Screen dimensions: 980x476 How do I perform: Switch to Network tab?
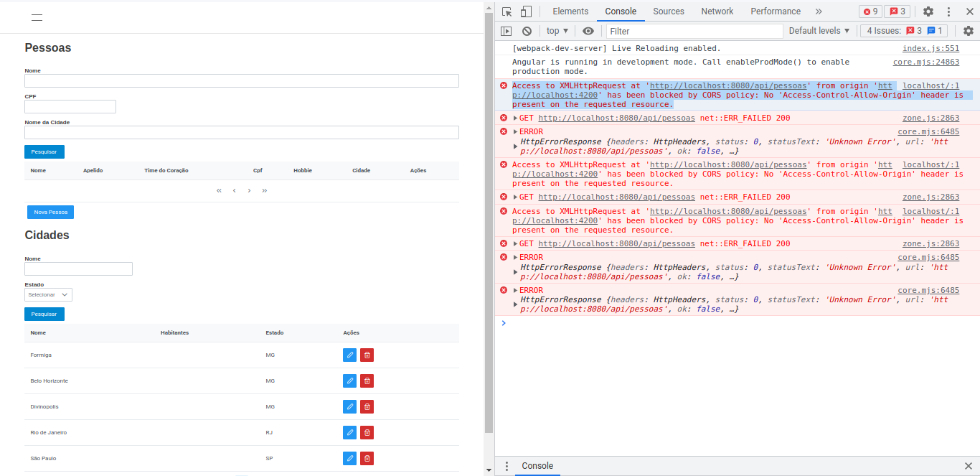tap(717, 11)
